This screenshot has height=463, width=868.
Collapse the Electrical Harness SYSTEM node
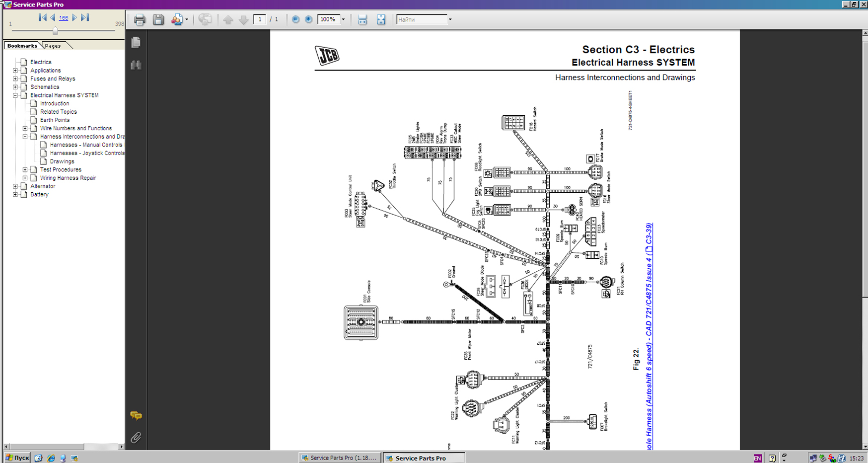click(15, 95)
